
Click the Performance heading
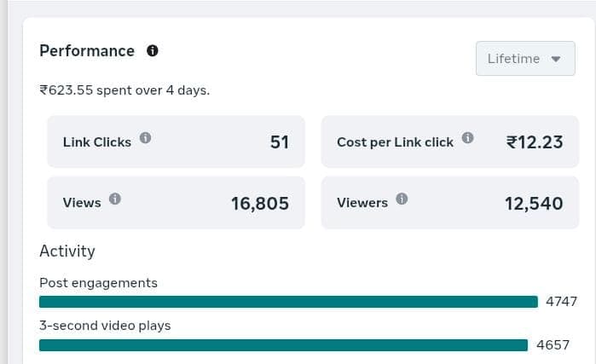(x=87, y=51)
